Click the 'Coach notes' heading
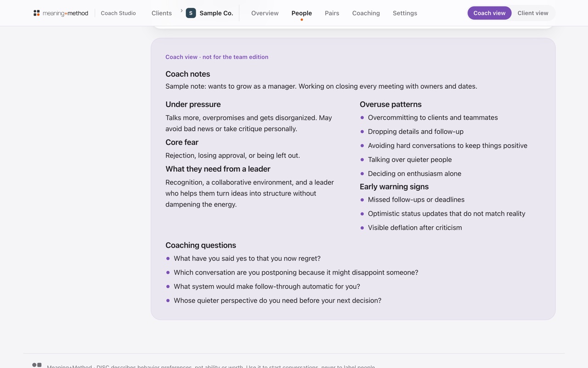Viewport: 588px width, 368px height. click(x=187, y=74)
